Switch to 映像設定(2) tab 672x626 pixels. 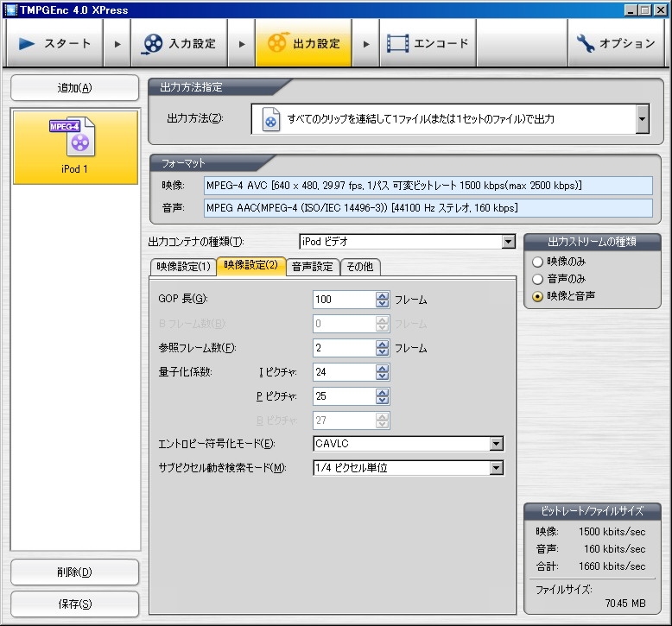(x=251, y=265)
